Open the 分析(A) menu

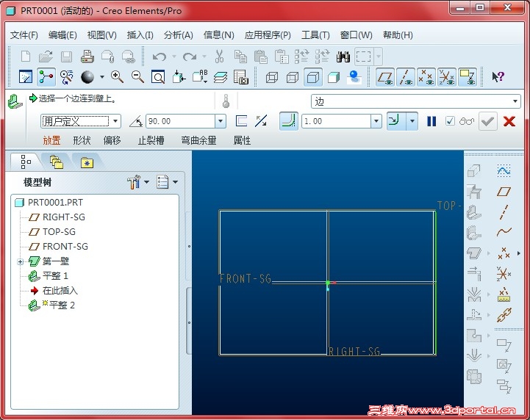pos(179,35)
